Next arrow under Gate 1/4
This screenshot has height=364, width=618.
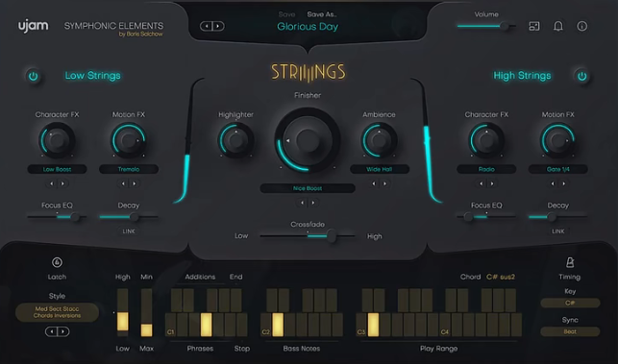[x=563, y=183]
